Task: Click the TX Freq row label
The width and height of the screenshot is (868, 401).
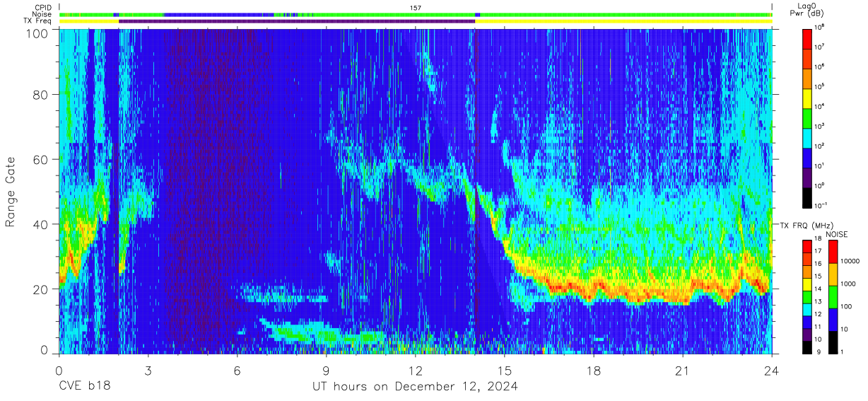Action: pyautogui.click(x=37, y=21)
